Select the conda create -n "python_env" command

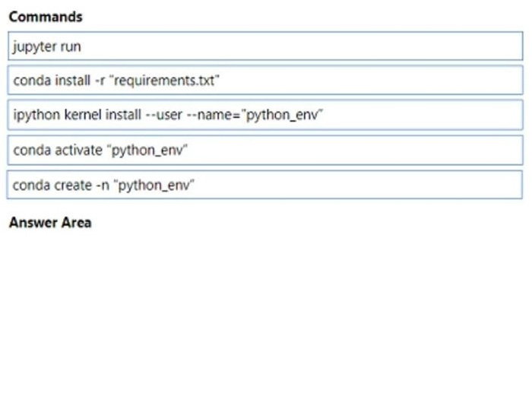tap(264, 185)
